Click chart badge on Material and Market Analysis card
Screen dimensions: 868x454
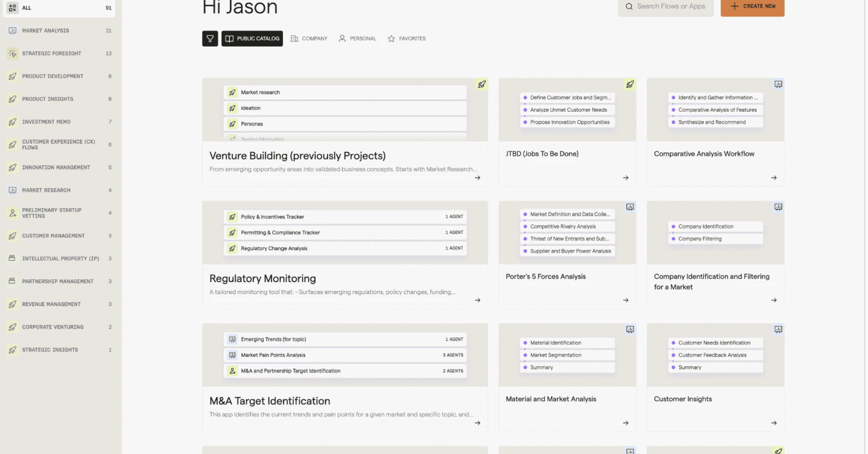click(x=630, y=329)
